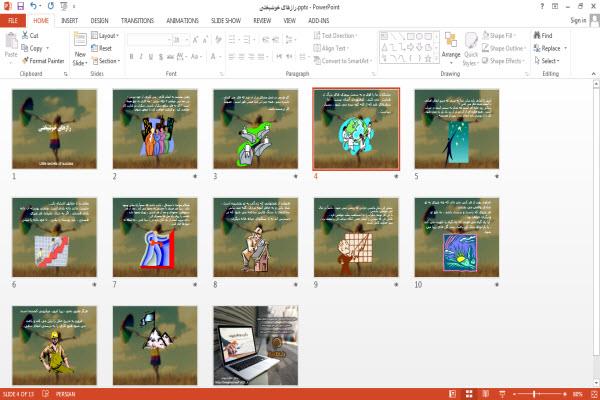The width and height of the screenshot is (600, 400).
Task: Click the Undo arrow in the title bar
Action: (x=33, y=6)
